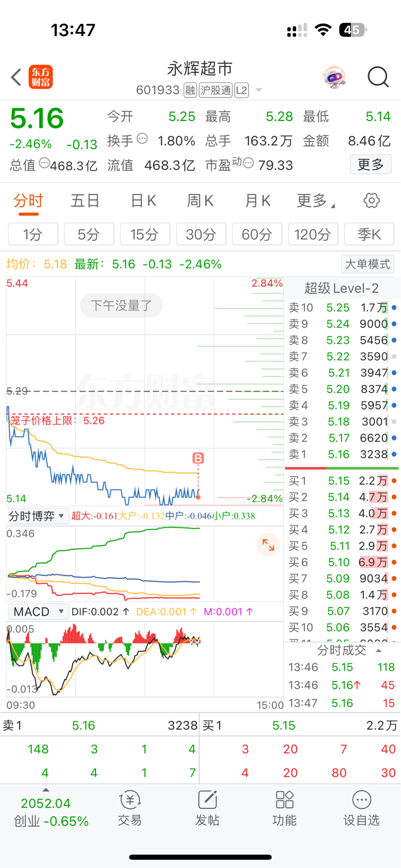
Task: Tap the 创业 2052.04 index ticker
Action: pyautogui.click(x=51, y=812)
